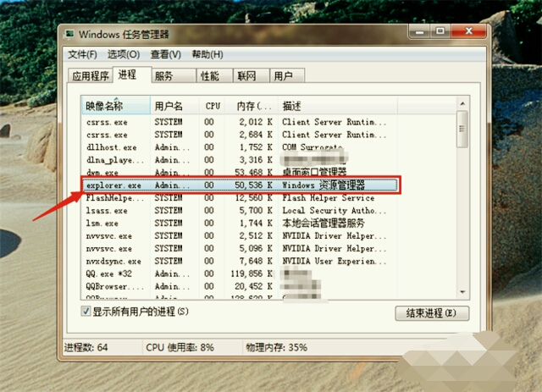This screenshot has width=542, height=392.
Task: Open the 帮助(H) menu
Action: (207, 55)
